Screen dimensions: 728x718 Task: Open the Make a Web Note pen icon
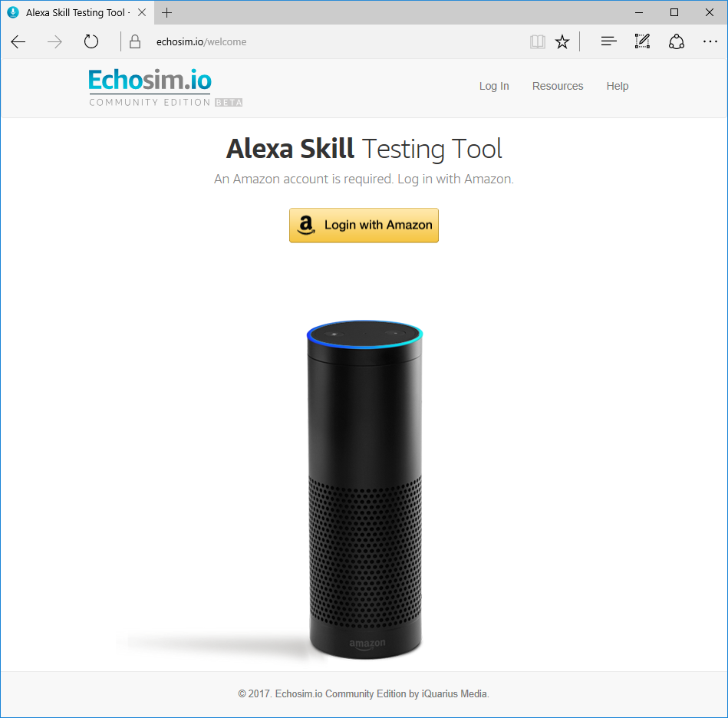click(642, 41)
